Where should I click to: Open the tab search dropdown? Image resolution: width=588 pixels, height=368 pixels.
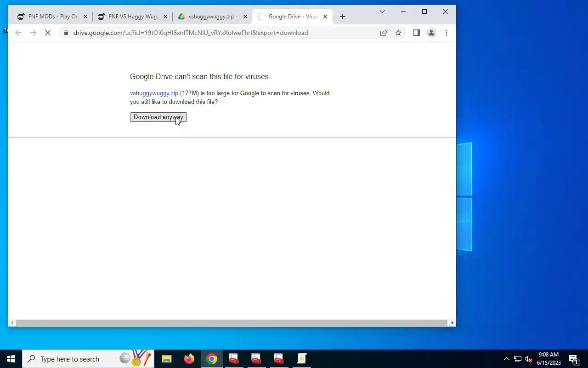(x=382, y=11)
